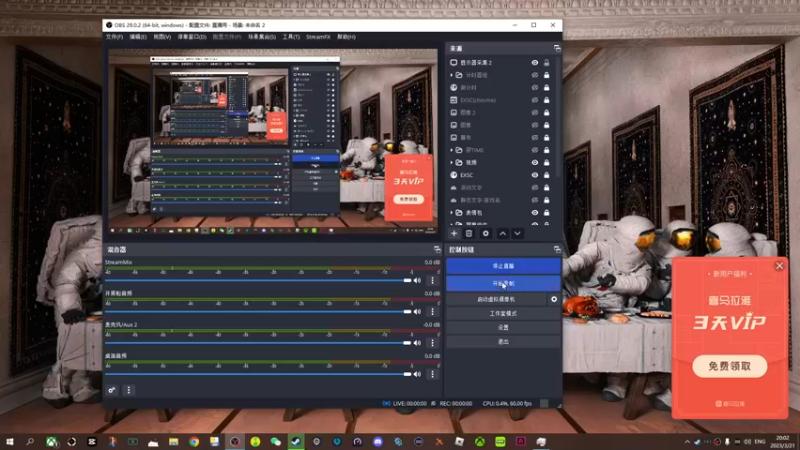This screenshot has width=800, height=450.
Task: Mute the 麦克风/Aux 2 channel
Action: pos(417,343)
